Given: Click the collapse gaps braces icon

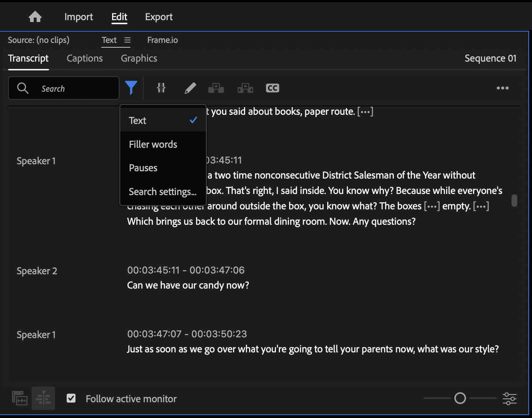Looking at the screenshot, I should 161,88.
